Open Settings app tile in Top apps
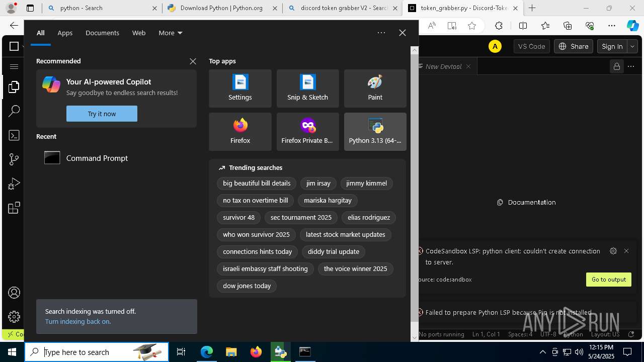Viewport: 644px width, 362px height. pos(240,88)
